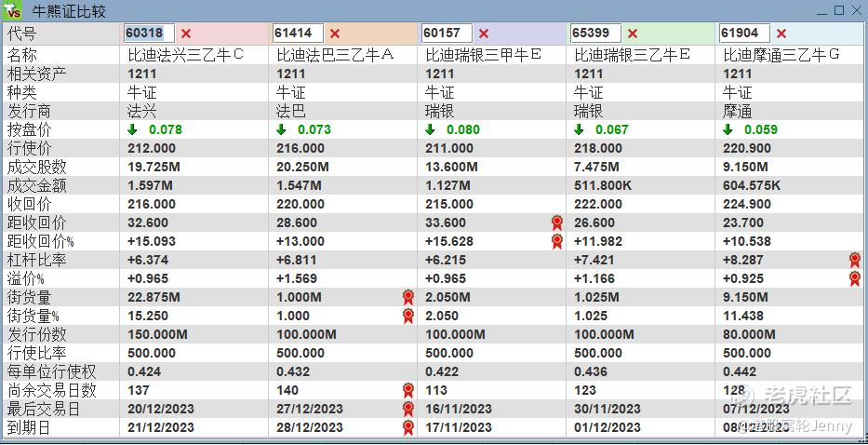Viewport: 868px width, 445px height.
Task: Click green down arrow next to 0.078
Action: tap(132, 129)
